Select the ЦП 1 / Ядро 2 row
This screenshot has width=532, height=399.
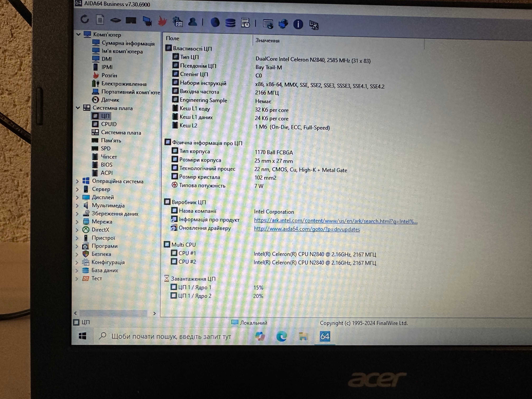(217, 296)
